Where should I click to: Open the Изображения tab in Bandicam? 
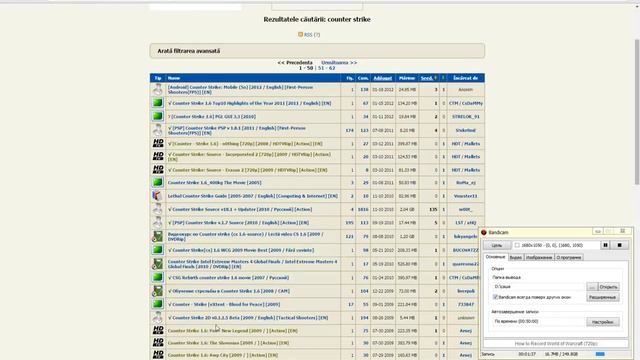(539, 258)
